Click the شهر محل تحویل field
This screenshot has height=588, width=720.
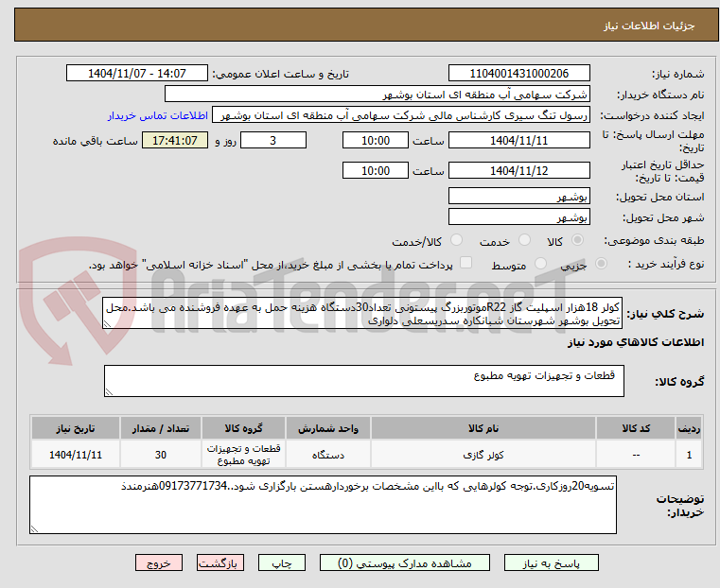point(518,216)
